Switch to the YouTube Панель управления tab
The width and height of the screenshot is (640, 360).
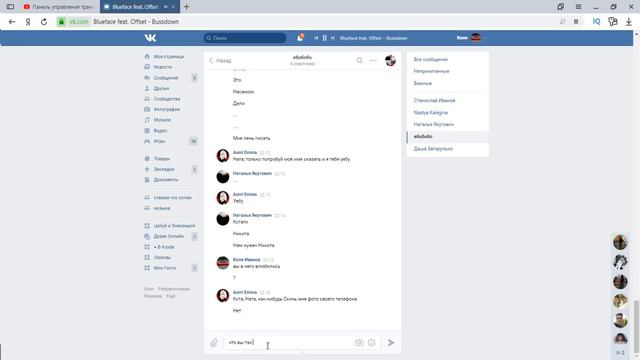pyautogui.click(x=58, y=7)
